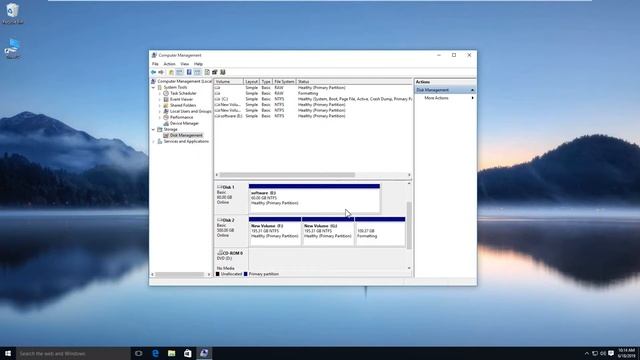
Task: Click the Services and Applications icon
Action: tap(160, 141)
